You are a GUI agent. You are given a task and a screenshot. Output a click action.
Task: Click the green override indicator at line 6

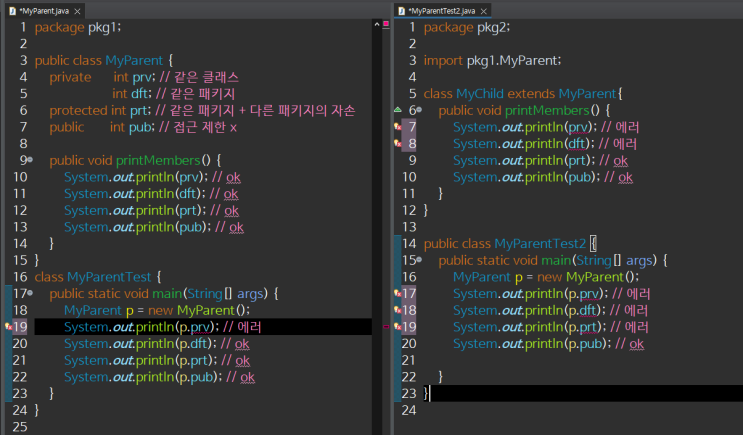coord(398,110)
